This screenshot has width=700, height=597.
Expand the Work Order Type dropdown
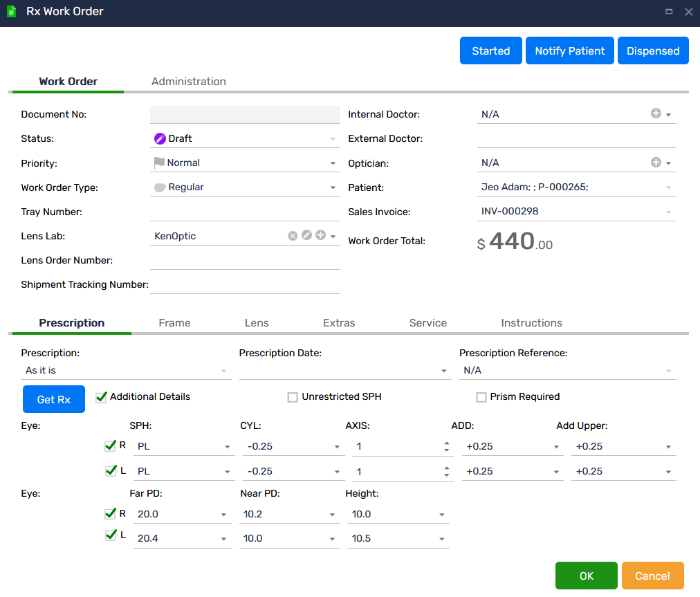pyautogui.click(x=333, y=187)
